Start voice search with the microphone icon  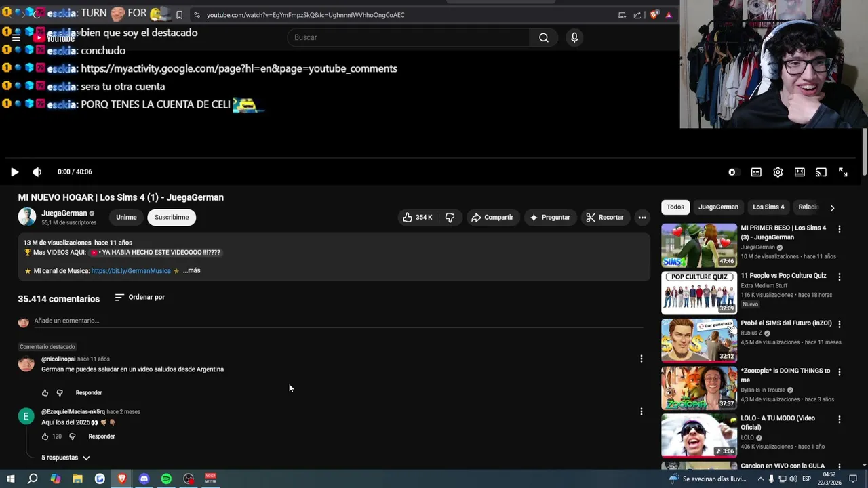pyautogui.click(x=574, y=37)
